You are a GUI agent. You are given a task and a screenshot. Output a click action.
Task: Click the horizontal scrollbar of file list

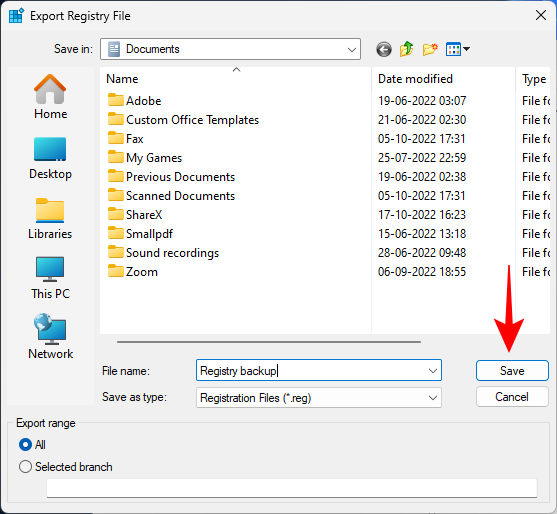tap(269, 342)
